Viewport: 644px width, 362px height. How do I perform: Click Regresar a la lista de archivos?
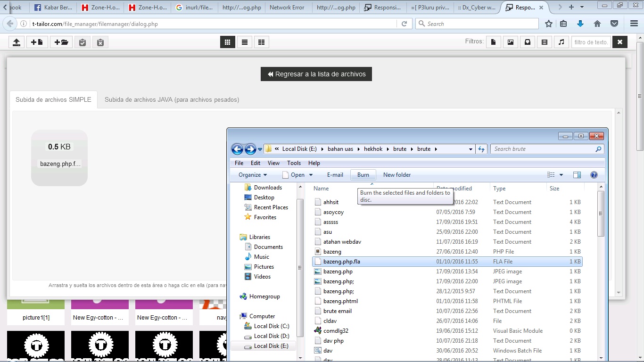[316, 74]
